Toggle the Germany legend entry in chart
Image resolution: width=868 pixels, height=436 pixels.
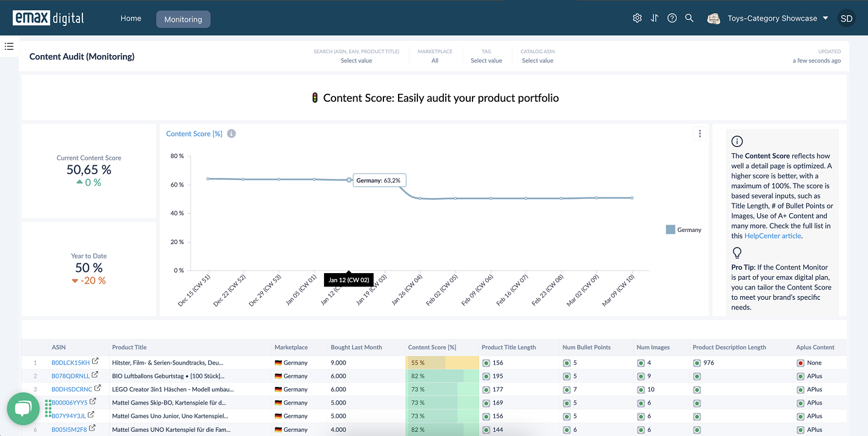coord(683,230)
